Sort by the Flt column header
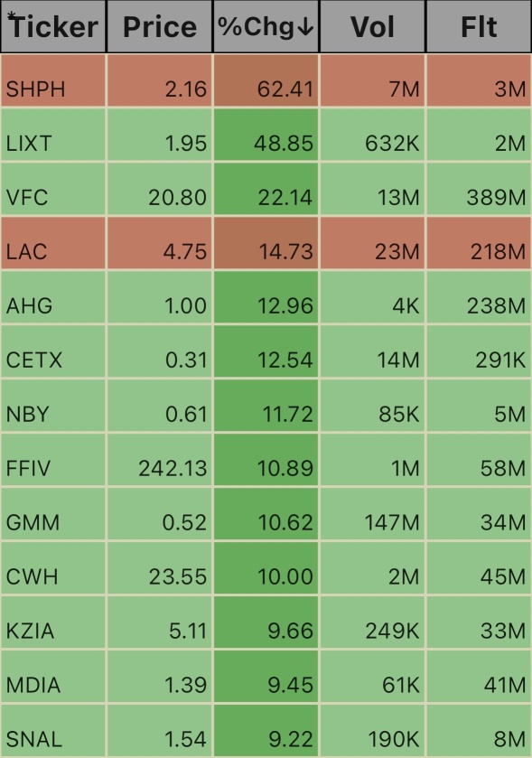The image size is (532, 758). click(x=479, y=26)
